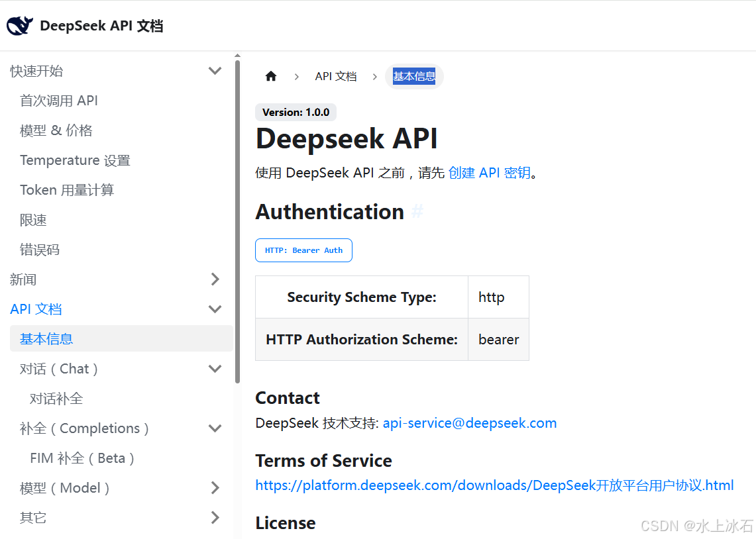Viewport: 756px width, 539px height.
Task: Collapse the 补全（Completions）chevron
Action: 215,428
